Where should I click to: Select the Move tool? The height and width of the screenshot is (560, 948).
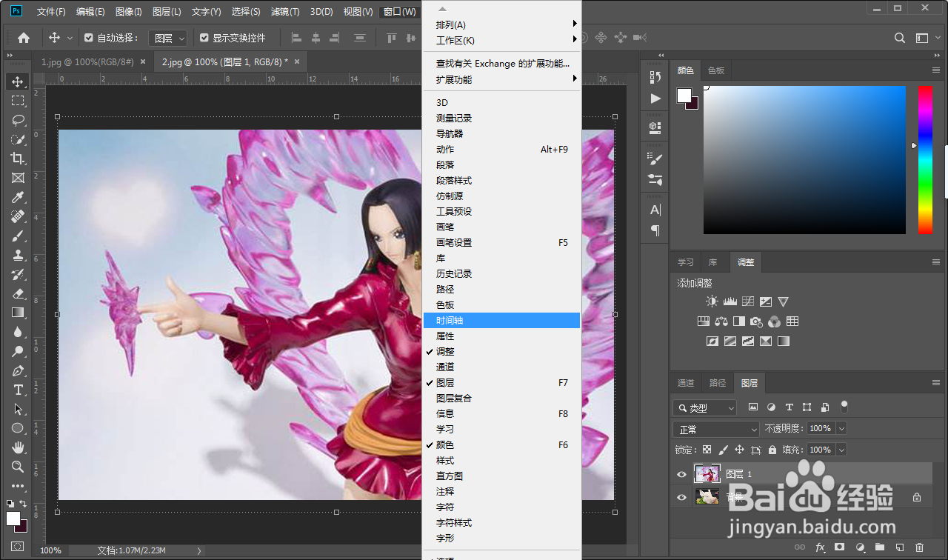click(x=18, y=81)
